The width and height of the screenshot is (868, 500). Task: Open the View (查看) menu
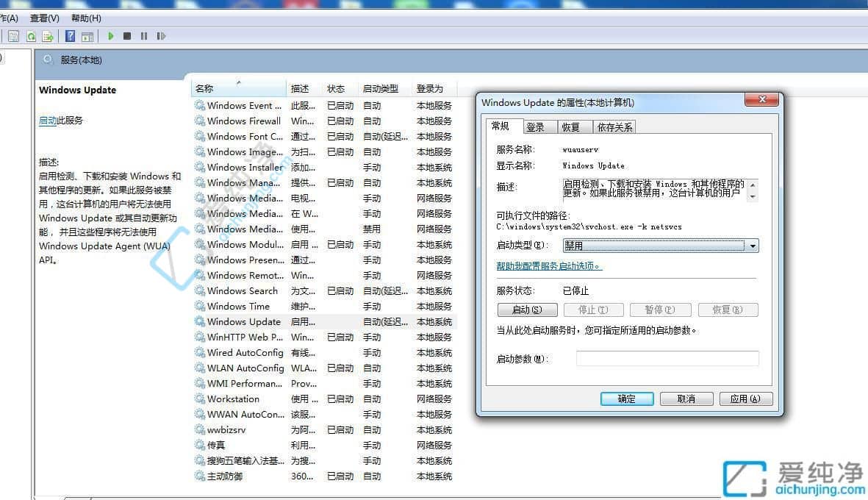[44, 18]
